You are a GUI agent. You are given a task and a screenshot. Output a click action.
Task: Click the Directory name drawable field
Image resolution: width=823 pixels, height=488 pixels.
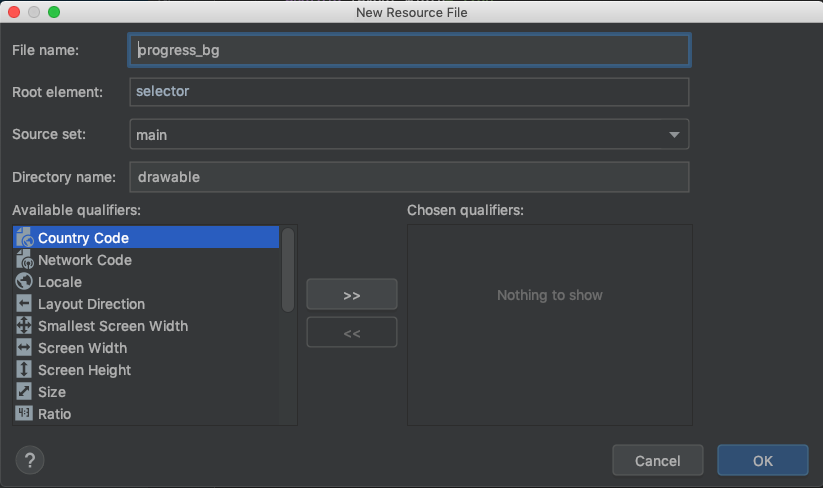409,177
